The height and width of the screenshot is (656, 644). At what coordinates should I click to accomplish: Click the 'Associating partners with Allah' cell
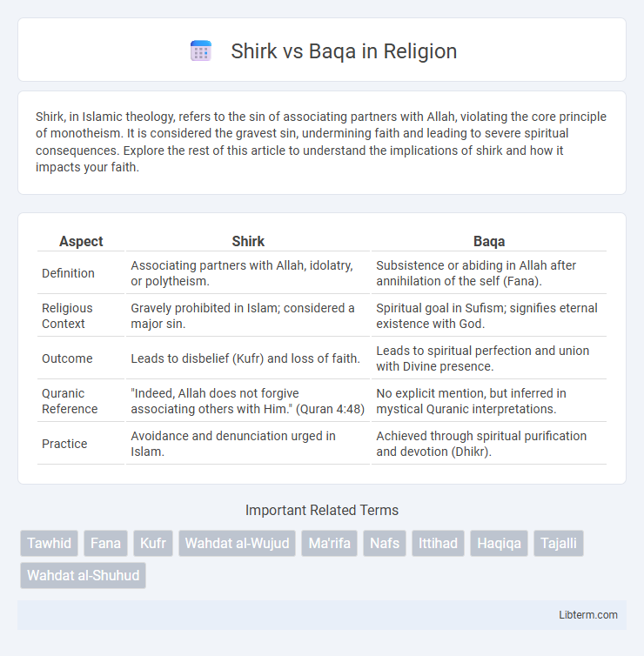[248, 273]
